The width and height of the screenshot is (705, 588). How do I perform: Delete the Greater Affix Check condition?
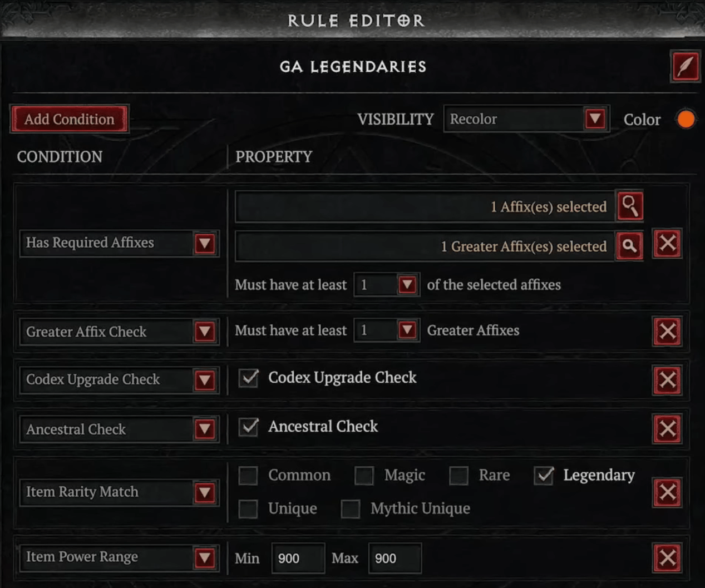[667, 332]
